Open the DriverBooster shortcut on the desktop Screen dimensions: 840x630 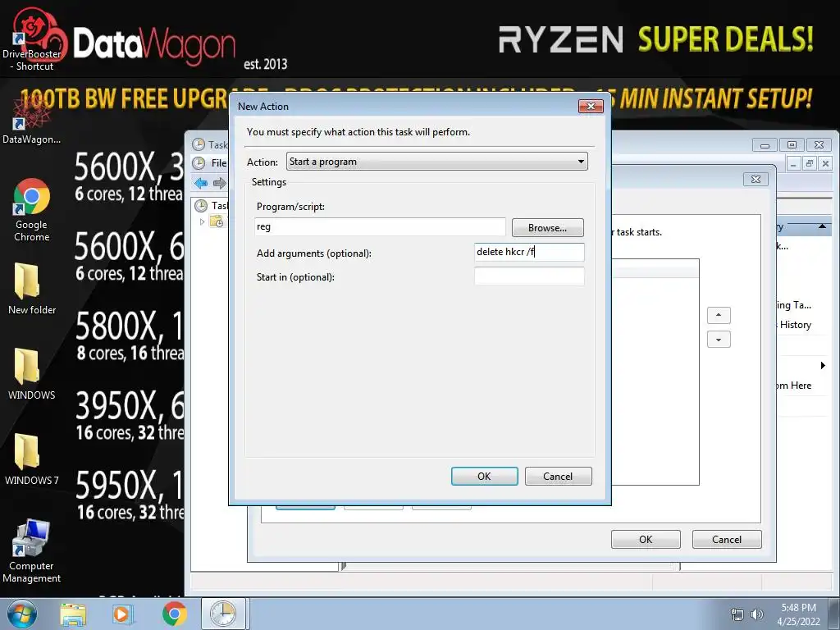coord(32,40)
